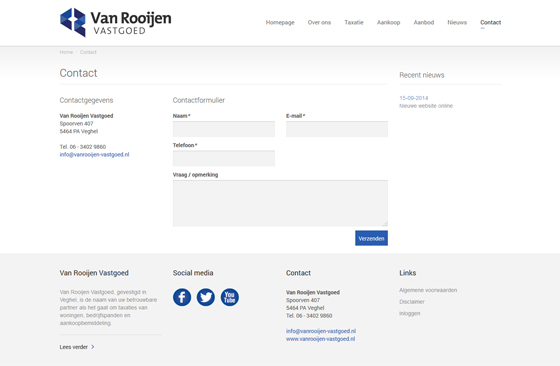Click into the Telefoon input field
Image resolution: width=560 pixels, height=366 pixels.
pyautogui.click(x=224, y=158)
